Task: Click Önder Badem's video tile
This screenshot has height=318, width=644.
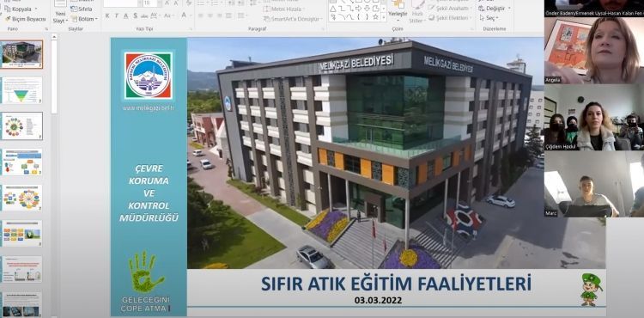Action: (594, 9)
